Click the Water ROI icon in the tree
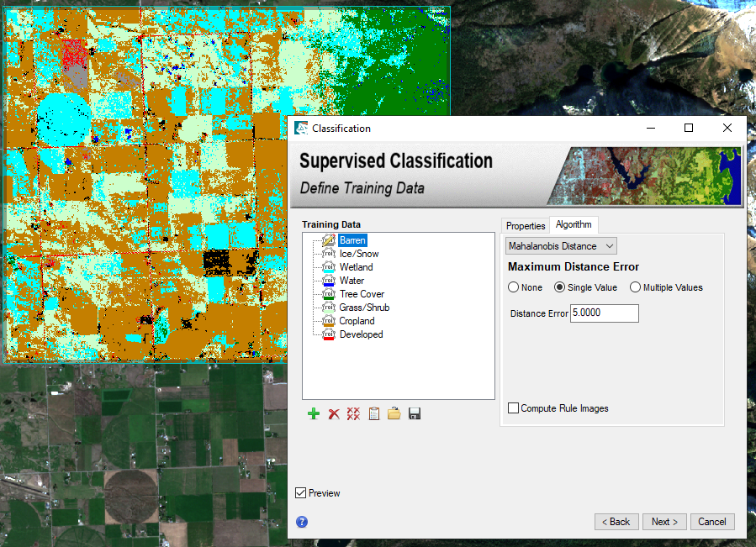Viewport: 756px width, 547px height. point(329,281)
